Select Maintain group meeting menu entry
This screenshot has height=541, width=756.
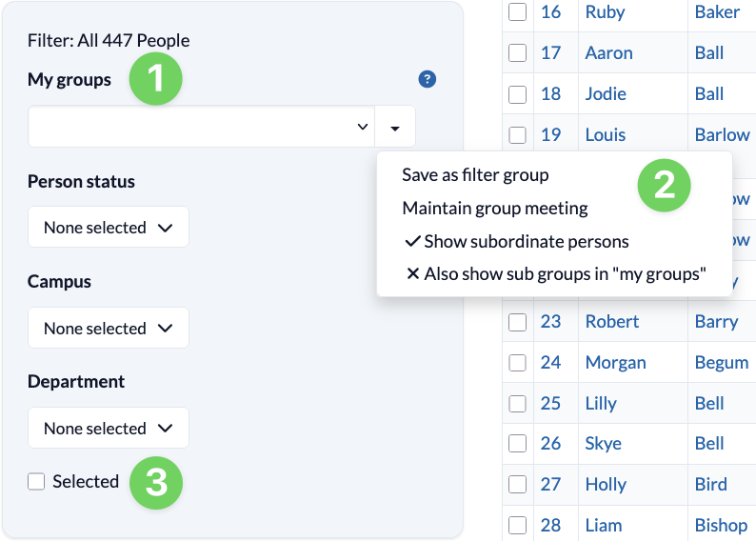[x=495, y=208]
